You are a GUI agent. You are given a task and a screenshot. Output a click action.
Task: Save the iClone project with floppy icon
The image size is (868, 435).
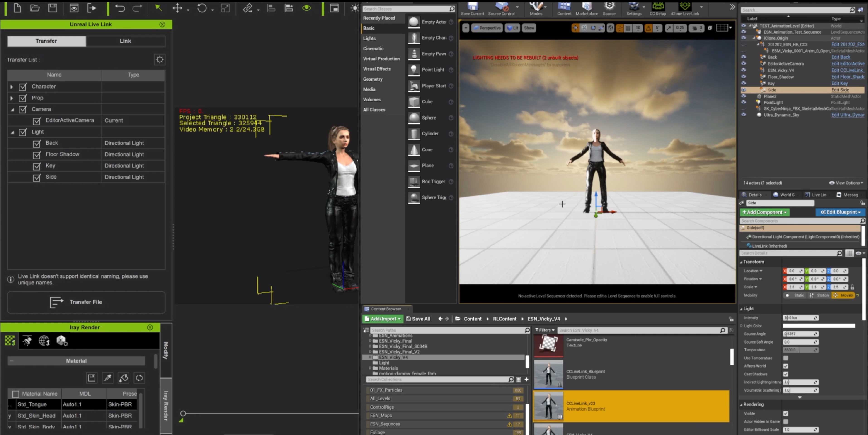click(x=53, y=8)
